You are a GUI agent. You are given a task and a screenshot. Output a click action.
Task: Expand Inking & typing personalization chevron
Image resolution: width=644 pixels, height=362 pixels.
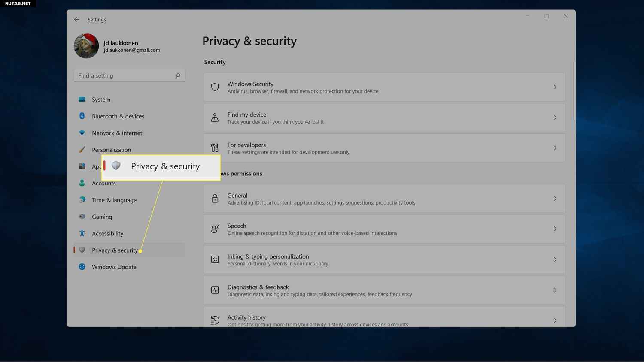tap(555, 259)
